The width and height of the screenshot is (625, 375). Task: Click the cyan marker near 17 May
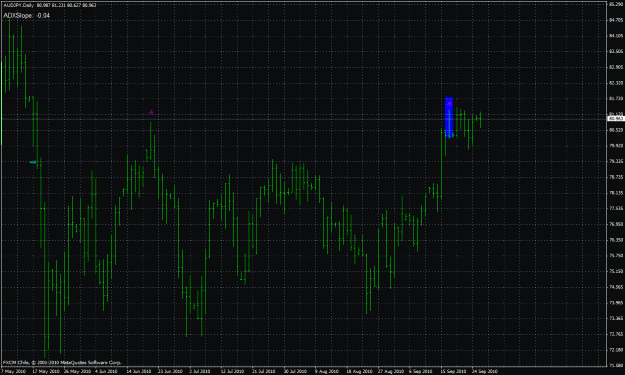33,162
